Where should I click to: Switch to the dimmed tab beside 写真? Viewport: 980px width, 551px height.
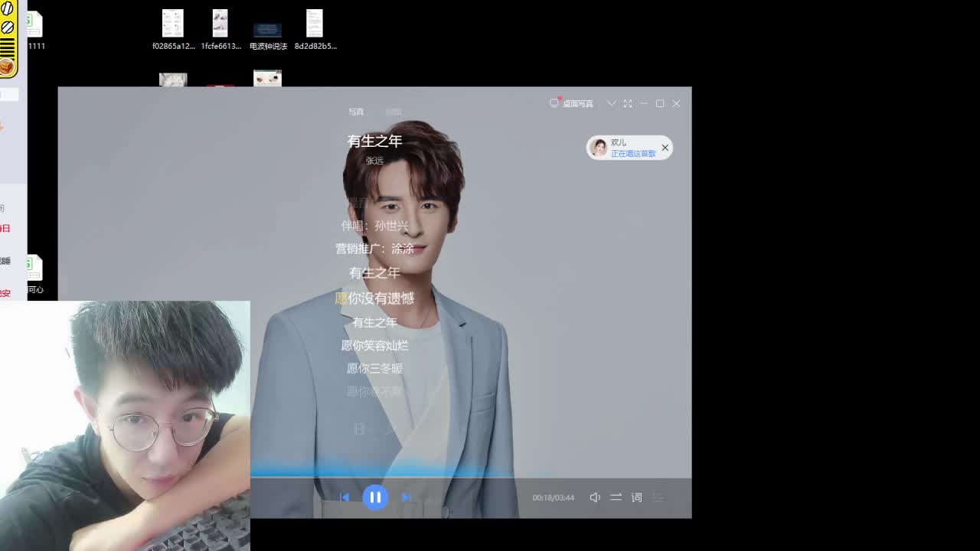[x=393, y=112]
